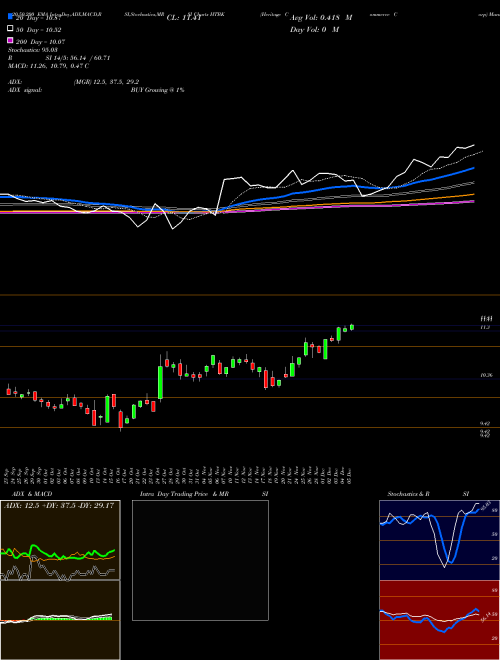This screenshot has width=500, height=660.
Task: Click the 'Stochastics: 93.03' readout
Action: tap(33, 50)
